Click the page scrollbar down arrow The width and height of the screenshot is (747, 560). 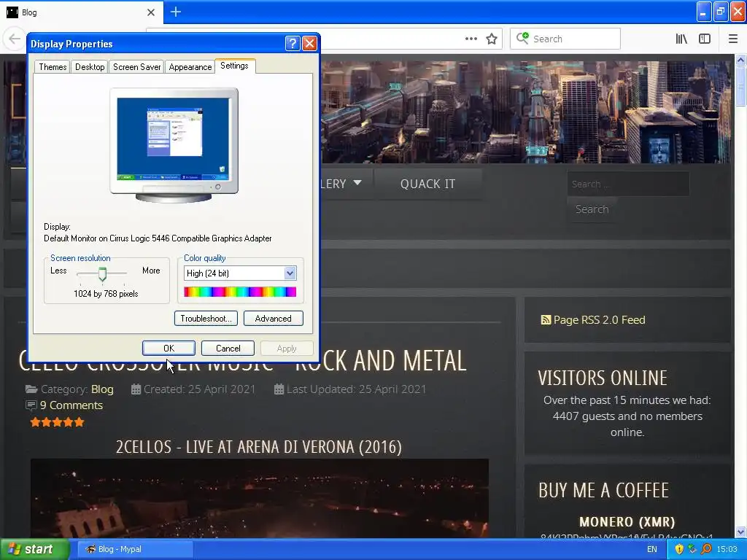[x=740, y=532]
